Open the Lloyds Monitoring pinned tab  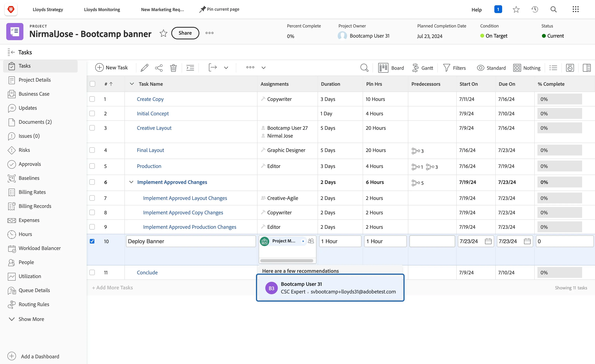tap(102, 9)
